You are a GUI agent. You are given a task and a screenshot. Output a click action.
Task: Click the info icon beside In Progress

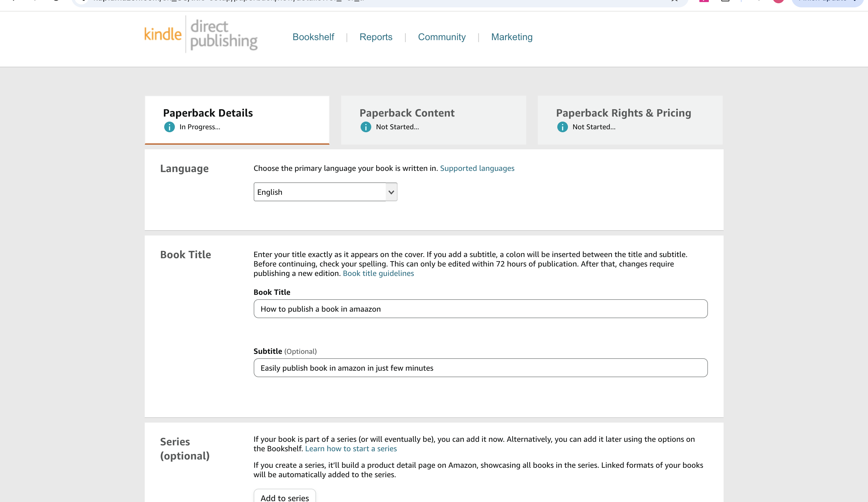169,127
